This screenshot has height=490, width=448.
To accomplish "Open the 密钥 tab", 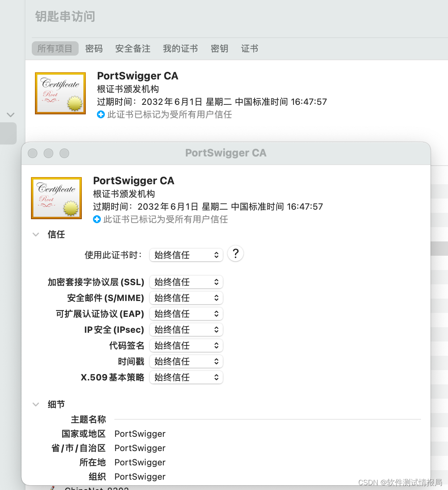I will [219, 48].
